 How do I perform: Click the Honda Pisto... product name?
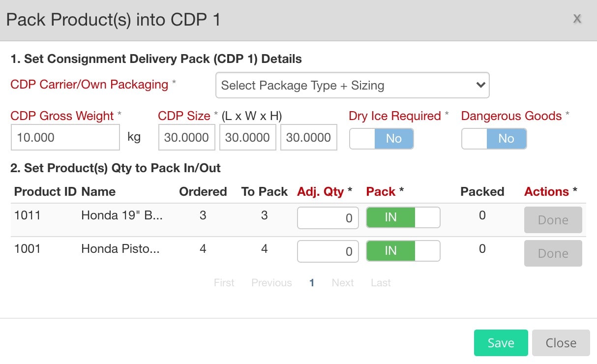tap(120, 248)
